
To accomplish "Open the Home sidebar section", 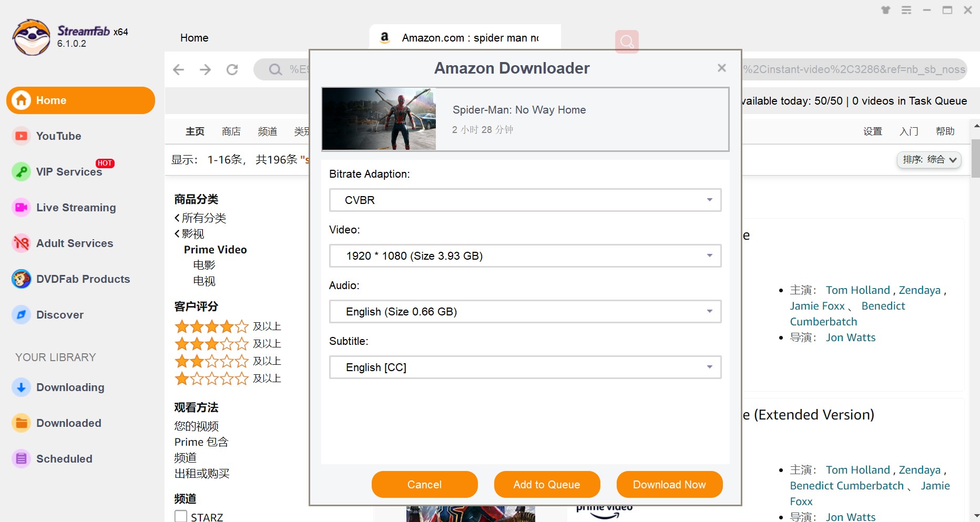I will (x=80, y=100).
